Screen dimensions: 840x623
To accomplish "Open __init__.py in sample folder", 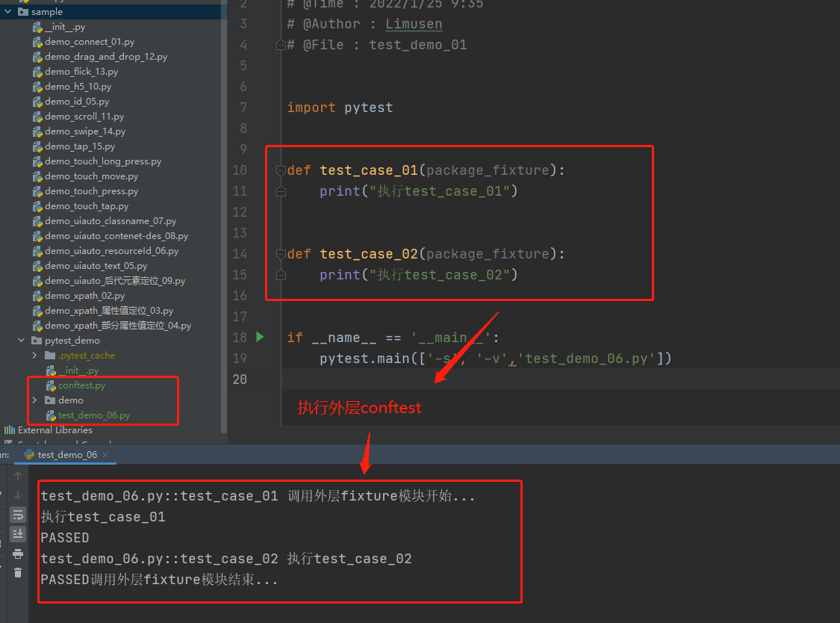I will pyautogui.click(x=65, y=26).
